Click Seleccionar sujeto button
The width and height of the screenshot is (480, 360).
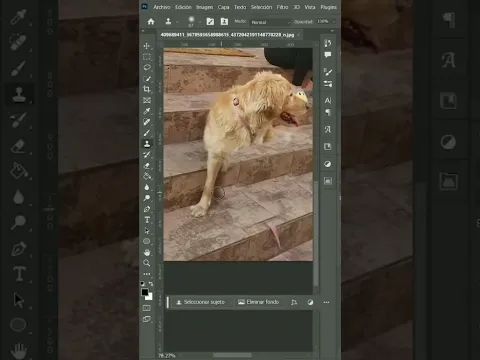[x=201, y=302]
